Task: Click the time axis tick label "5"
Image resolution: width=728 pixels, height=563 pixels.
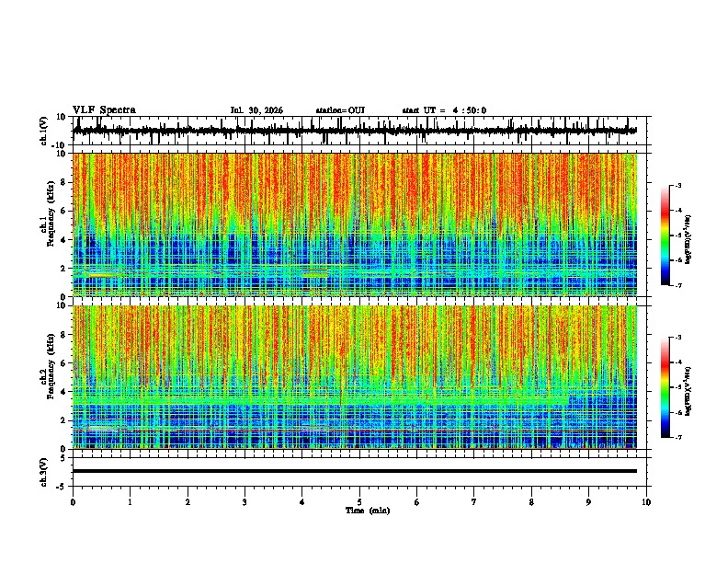Action: click(x=359, y=502)
